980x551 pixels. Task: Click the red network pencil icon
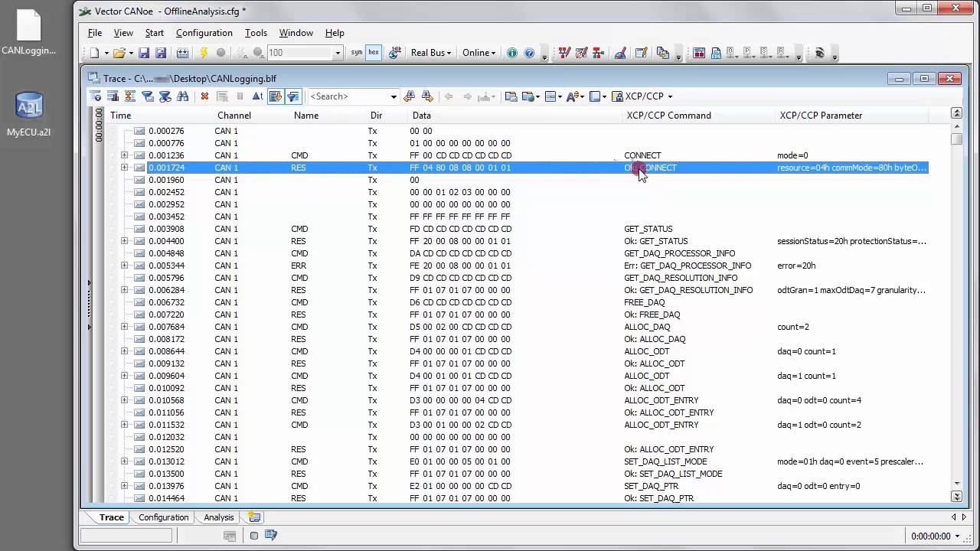coord(564,53)
